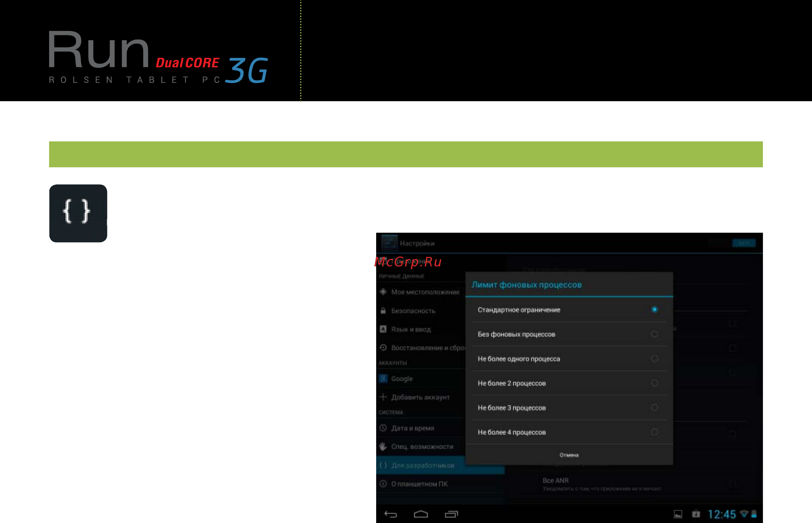Click the Безопасность lock icon
Viewport: 812px width, 523px height.
tap(383, 310)
